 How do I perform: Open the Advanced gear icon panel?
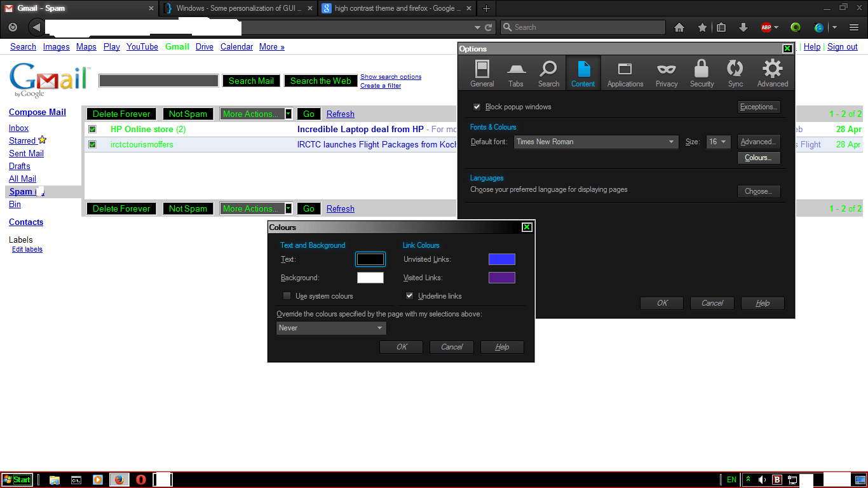[x=773, y=73]
